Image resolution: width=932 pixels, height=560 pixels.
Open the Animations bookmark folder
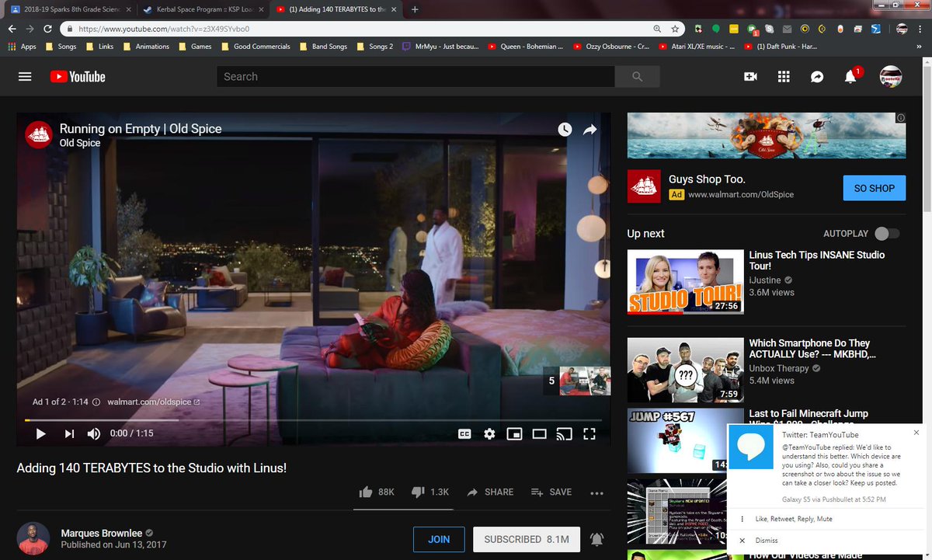[x=145, y=47]
